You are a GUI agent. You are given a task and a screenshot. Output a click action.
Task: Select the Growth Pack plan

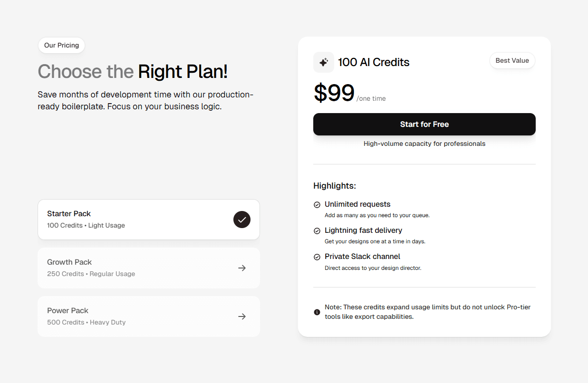(x=148, y=268)
